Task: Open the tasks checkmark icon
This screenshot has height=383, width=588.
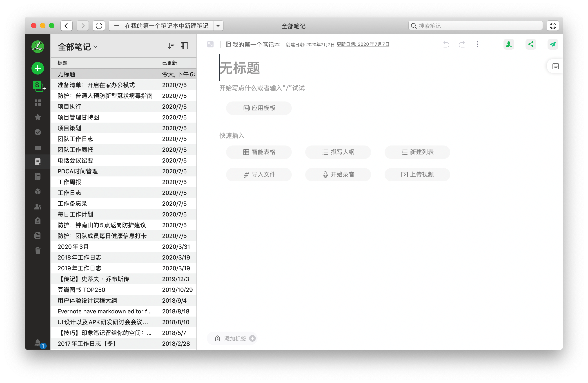Action: coord(38,132)
